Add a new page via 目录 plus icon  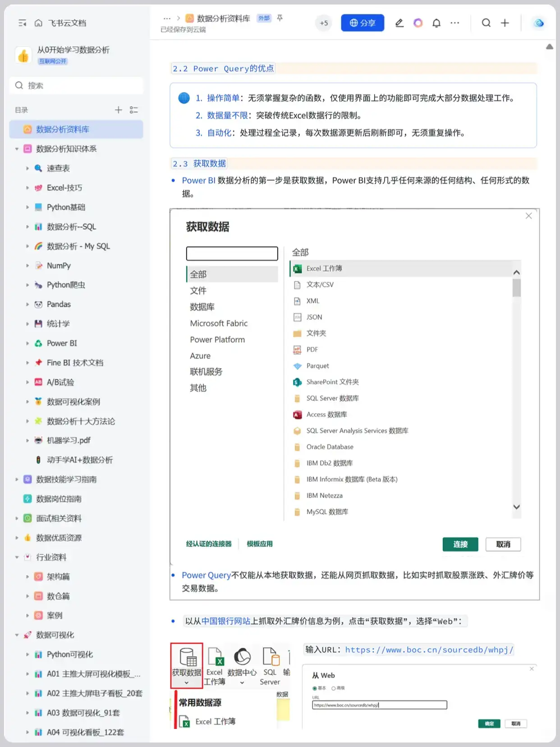click(119, 110)
